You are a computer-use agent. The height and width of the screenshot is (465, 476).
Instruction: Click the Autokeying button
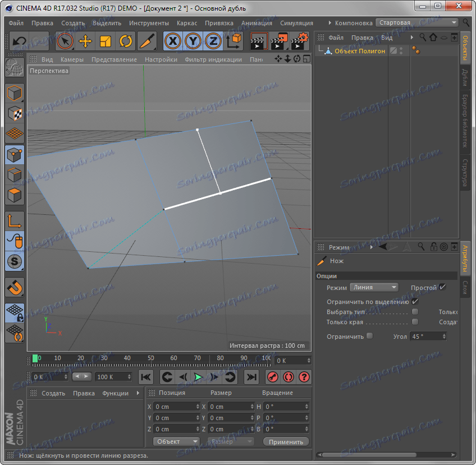pyautogui.click(x=288, y=377)
